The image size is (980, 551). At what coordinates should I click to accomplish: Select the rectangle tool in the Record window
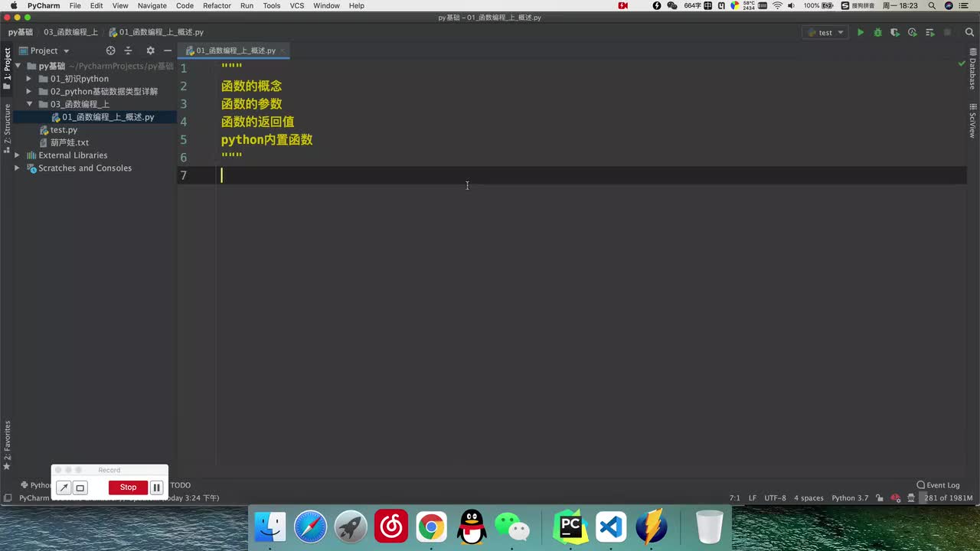pyautogui.click(x=80, y=487)
